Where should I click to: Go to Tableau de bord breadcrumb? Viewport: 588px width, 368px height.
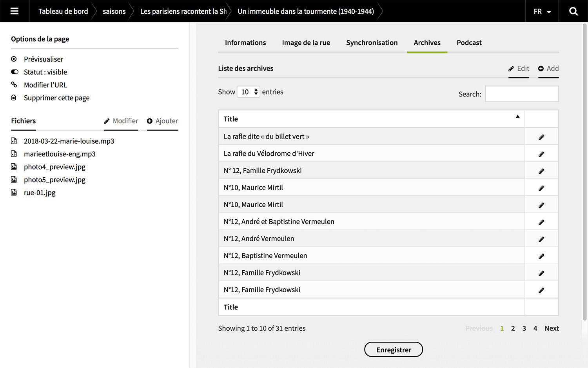(63, 11)
